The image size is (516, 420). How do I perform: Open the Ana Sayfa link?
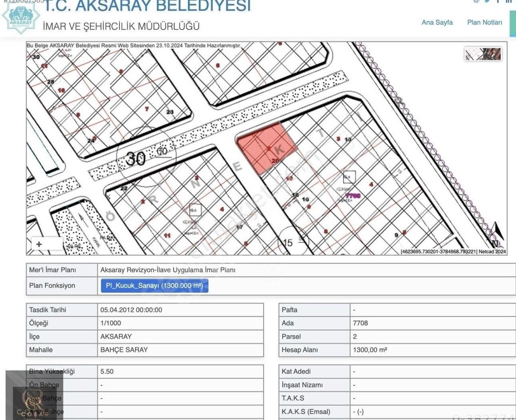click(437, 22)
